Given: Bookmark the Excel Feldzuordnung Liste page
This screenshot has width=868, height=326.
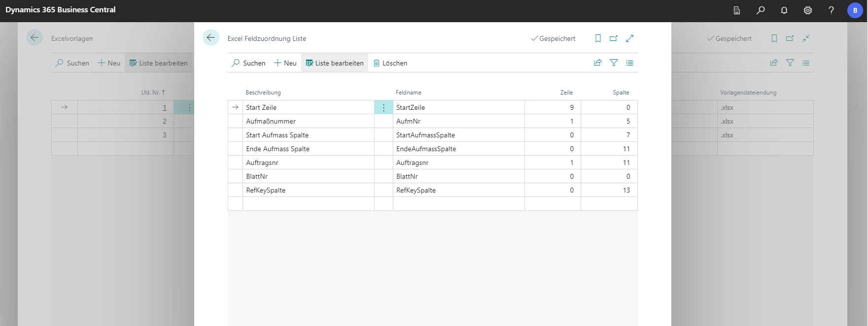Looking at the screenshot, I should (x=598, y=38).
